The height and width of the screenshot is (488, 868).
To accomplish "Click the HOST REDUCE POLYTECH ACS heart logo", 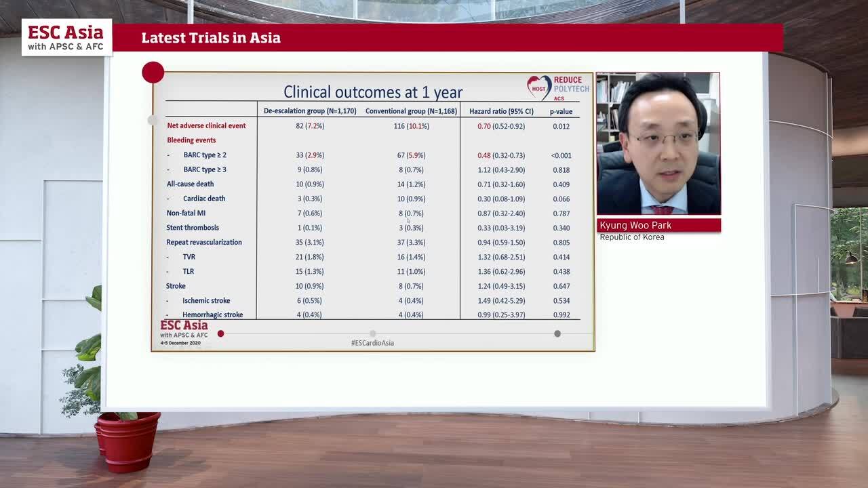I will [x=558, y=88].
